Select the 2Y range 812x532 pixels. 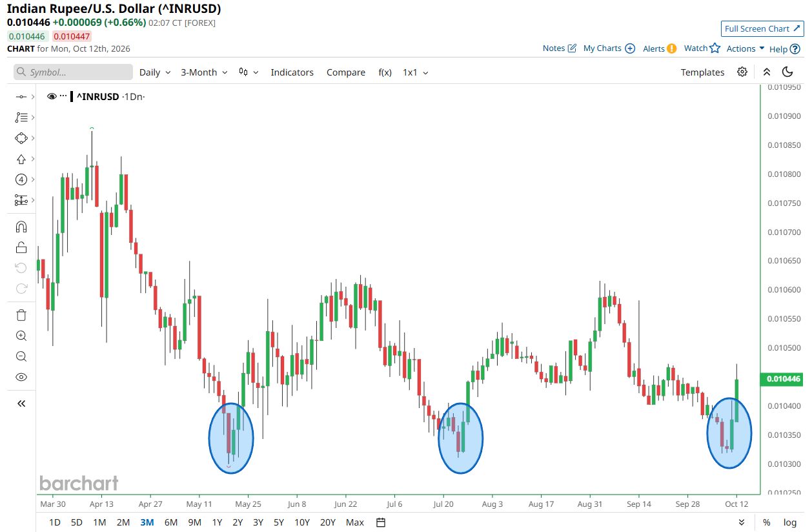tap(238, 522)
